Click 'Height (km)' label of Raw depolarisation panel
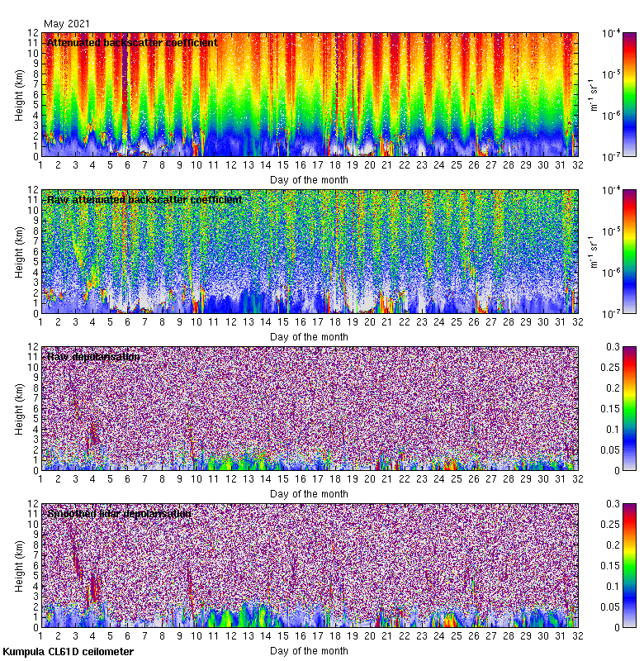The width and height of the screenshot is (644, 661). pyautogui.click(x=19, y=409)
